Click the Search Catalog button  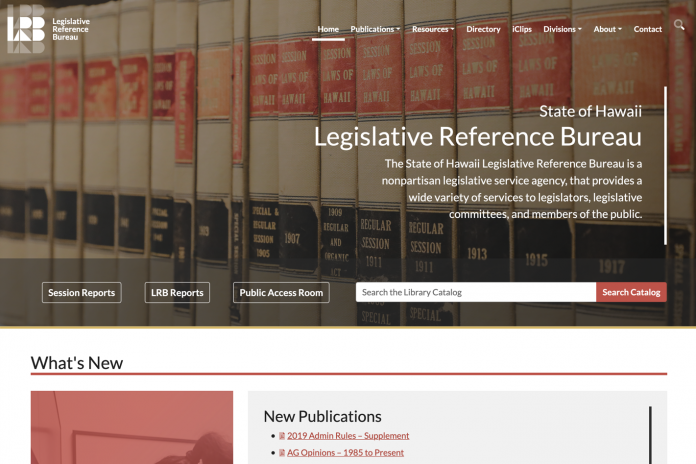point(631,292)
